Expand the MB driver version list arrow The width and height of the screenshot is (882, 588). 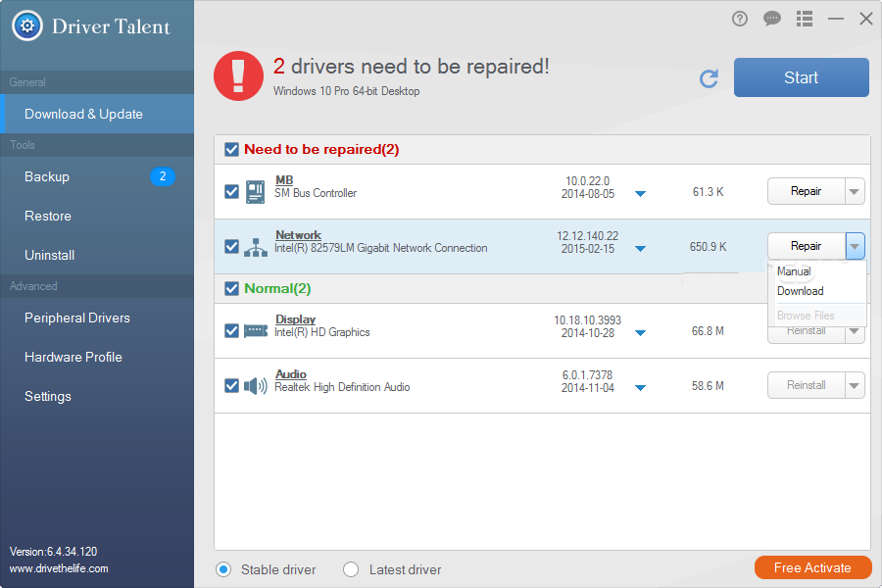click(640, 194)
